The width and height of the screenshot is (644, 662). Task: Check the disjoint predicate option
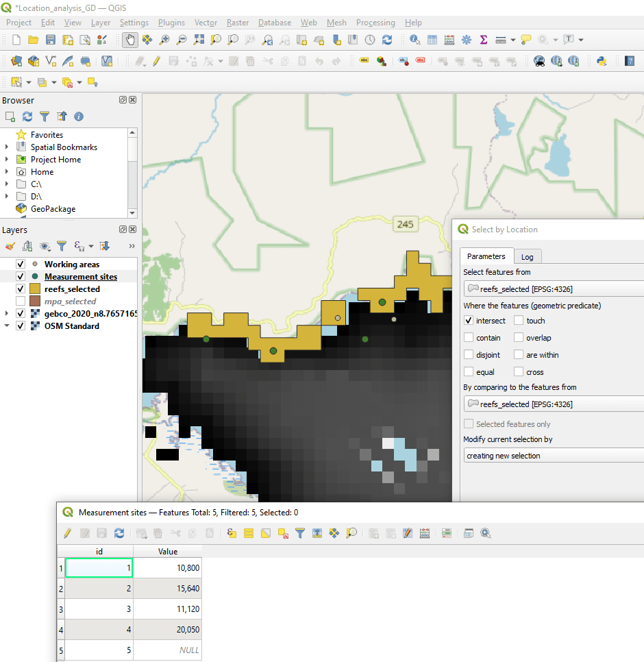469,355
